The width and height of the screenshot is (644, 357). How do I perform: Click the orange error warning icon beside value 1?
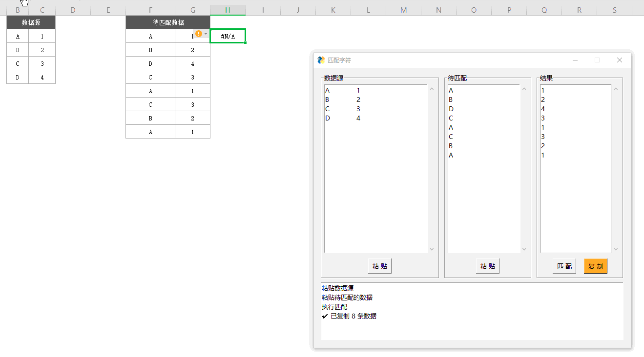200,34
